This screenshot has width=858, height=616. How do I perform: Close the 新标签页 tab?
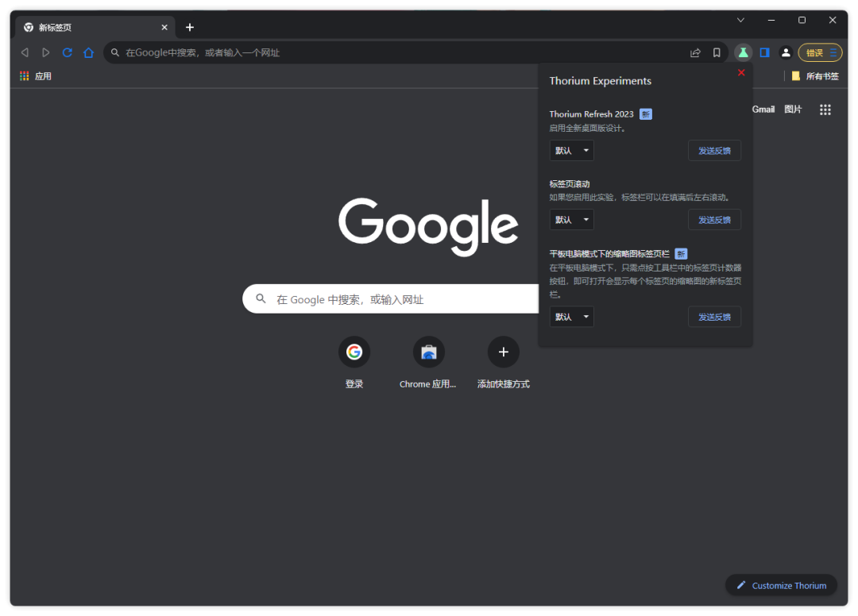[x=164, y=27]
